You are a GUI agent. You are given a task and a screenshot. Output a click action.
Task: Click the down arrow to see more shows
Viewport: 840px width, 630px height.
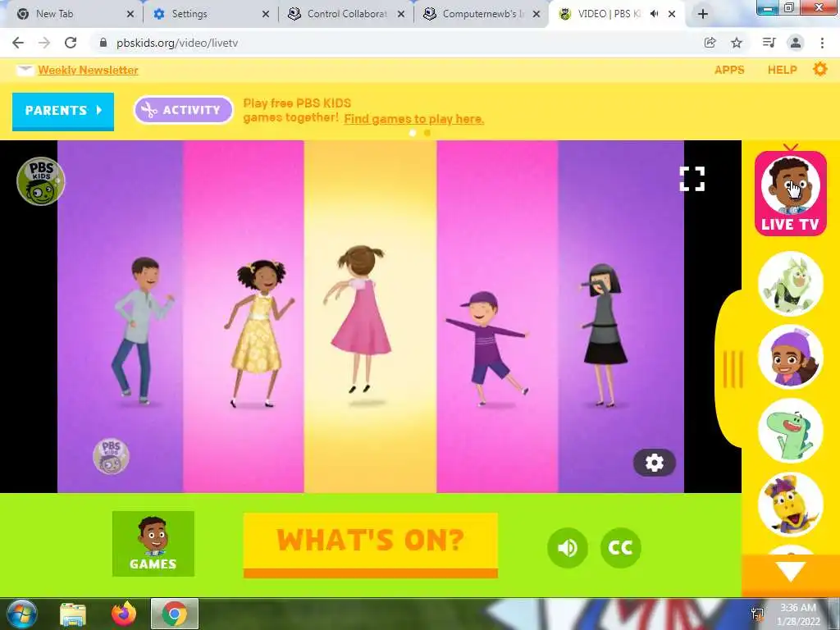pyautogui.click(x=791, y=572)
